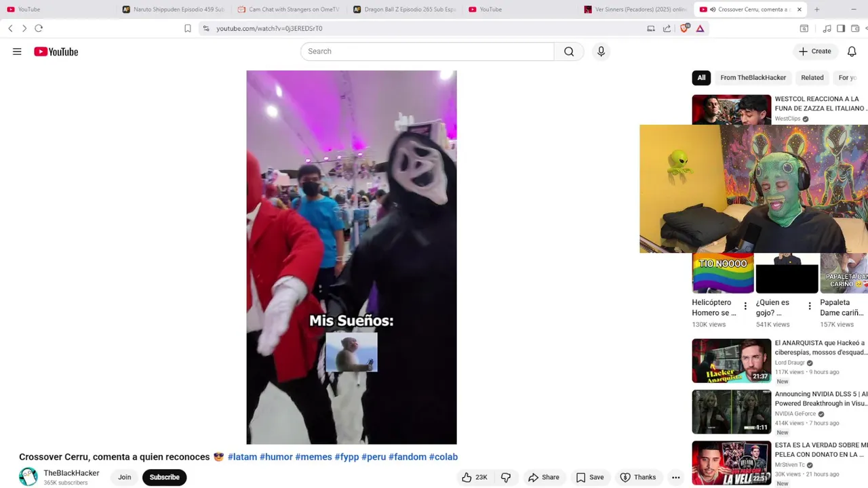Screen dimensions: 868x488
Task: Open Lord Draugr channel link
Action: (x=789, y=363)
